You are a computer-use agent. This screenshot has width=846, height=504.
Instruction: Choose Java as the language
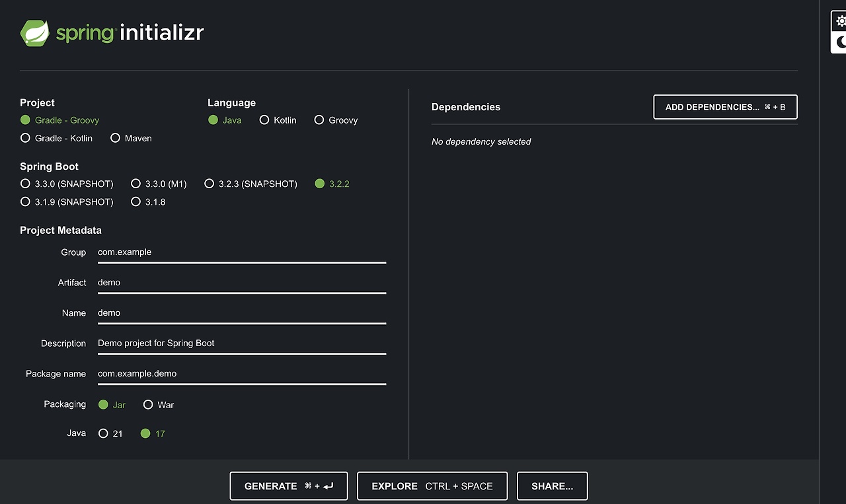tap(225, 120)
